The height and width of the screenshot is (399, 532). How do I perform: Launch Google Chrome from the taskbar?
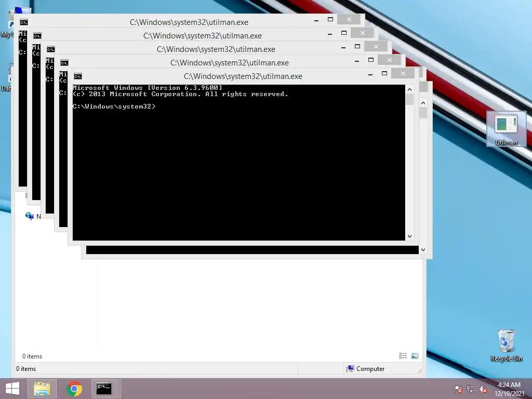[74, 389]
